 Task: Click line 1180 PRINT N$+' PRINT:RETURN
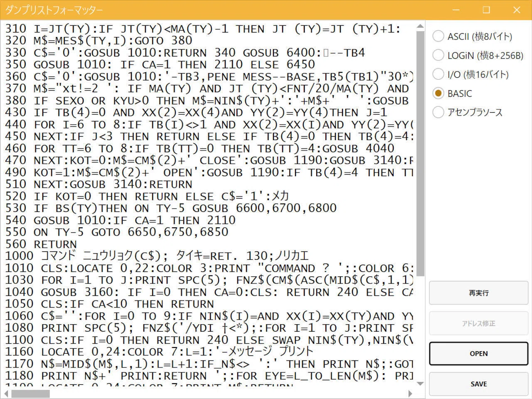209,376
